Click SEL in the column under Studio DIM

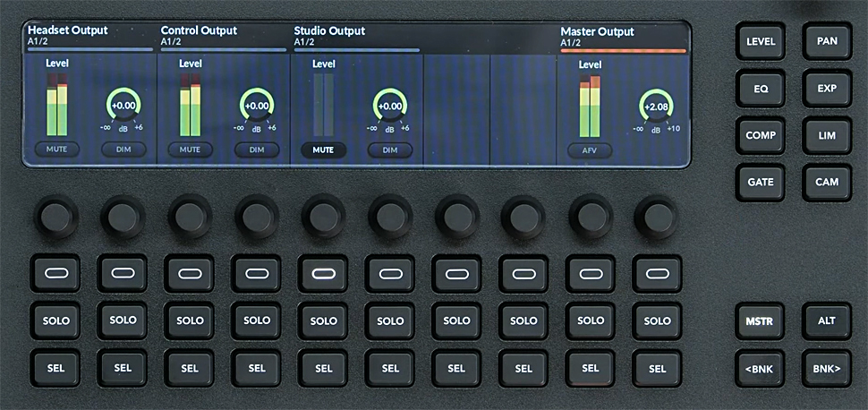click(390, 368)
